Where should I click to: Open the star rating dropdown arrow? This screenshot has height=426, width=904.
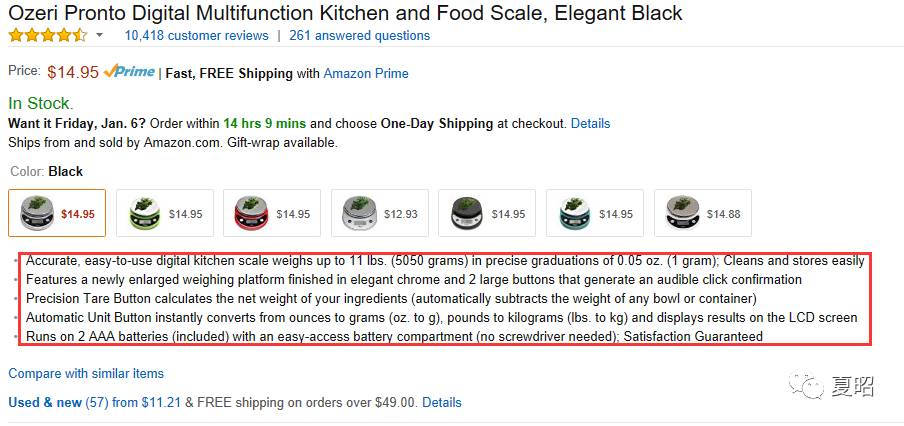pos(99,36)
